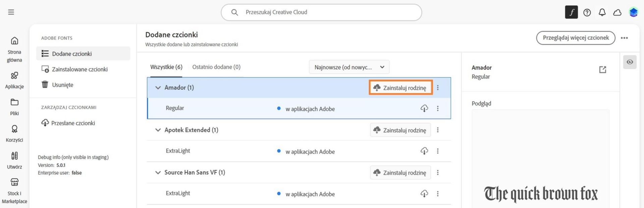Switch to Ostatnio dodane (0) tab
The image size is (644, 208).
pos(216,67)
